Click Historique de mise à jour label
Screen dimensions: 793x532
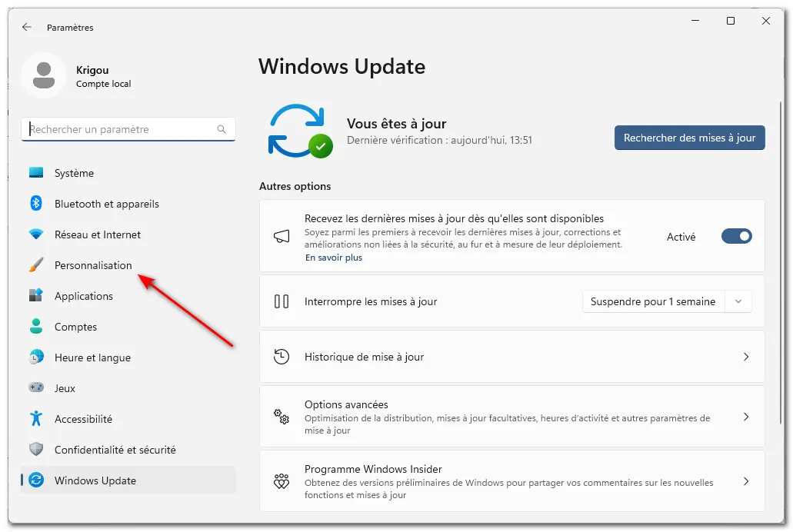coord(364,357)
